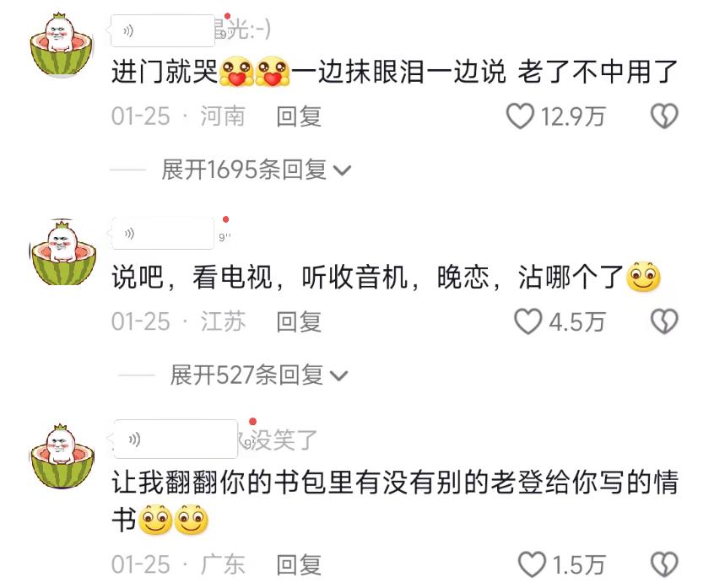Select the comment text 进门就哭

[x=165, y=72]
